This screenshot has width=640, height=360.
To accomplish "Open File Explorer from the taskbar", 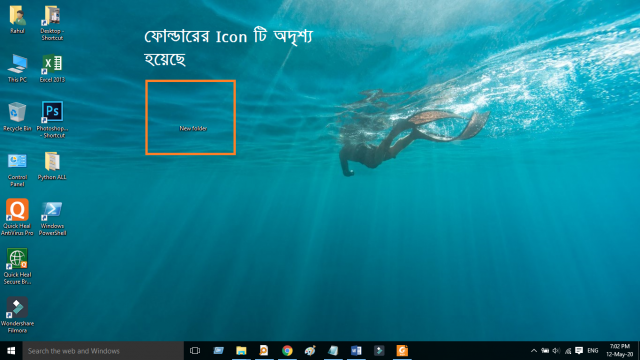I will (241, 351).
